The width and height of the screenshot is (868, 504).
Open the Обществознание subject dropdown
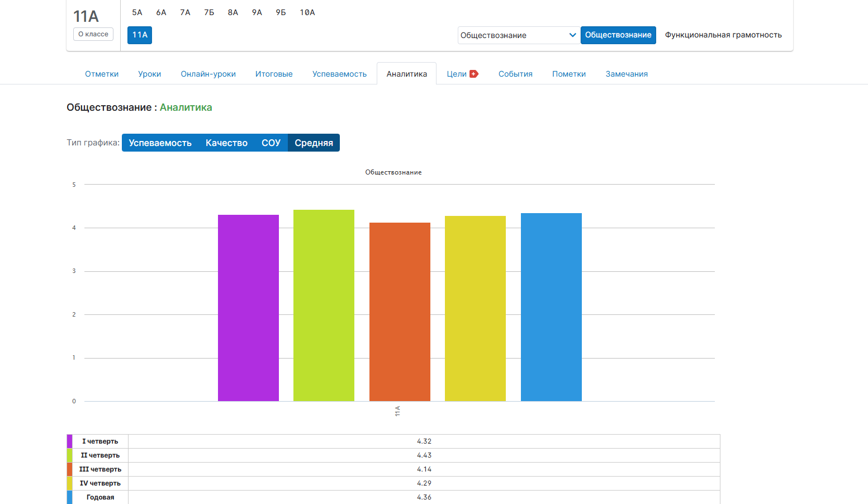(518, 35)
